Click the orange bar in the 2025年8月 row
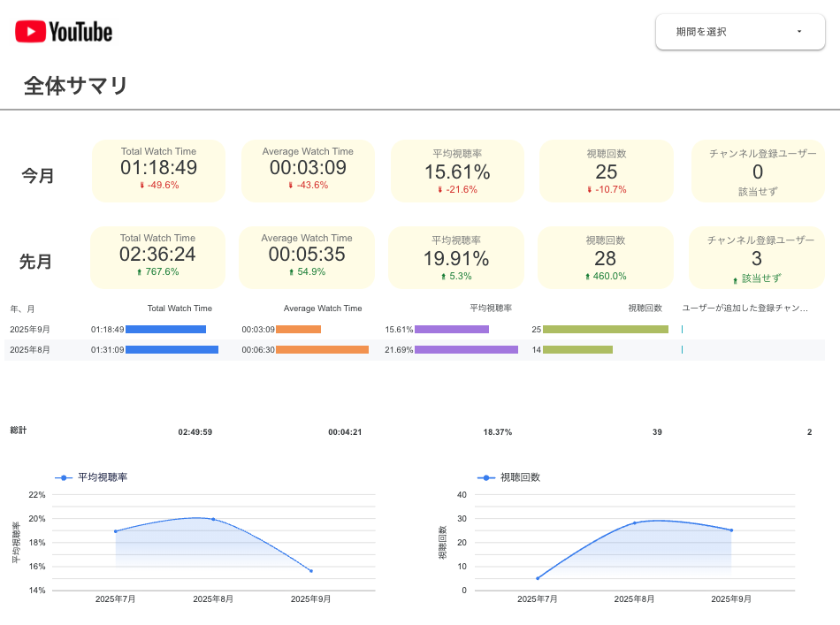The height and width of the screenshot is (625, 840). pyautogui.click(x=322, y=350)
